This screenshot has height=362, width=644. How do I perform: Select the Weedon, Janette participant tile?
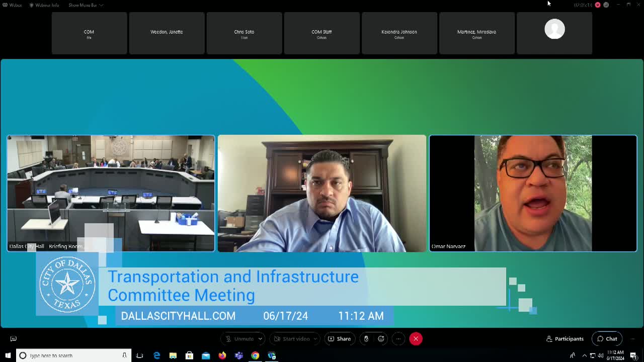tap(167, 33)
